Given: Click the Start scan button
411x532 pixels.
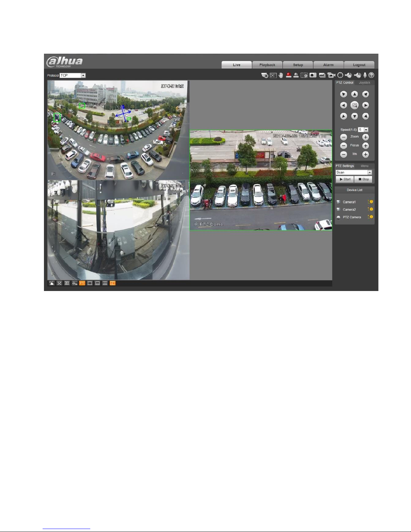Looking at the screenshot, I should [x=345, y=179].
